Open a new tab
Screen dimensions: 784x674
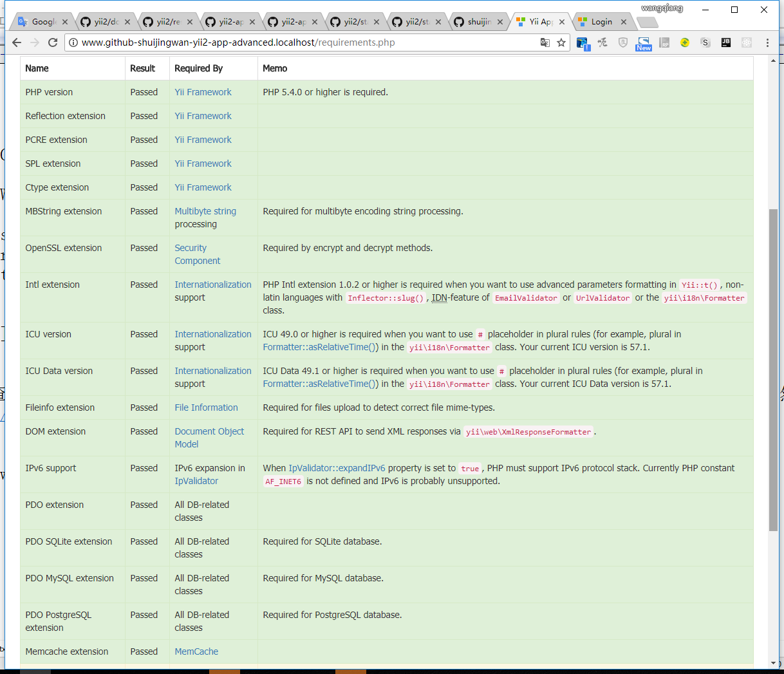pos(646,23)
